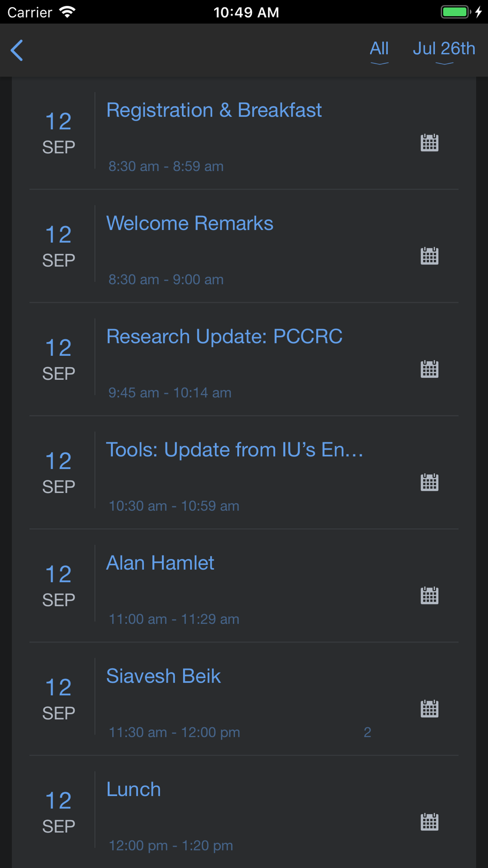Image resolution: width=488 pixels, height=868 pixels.
Task: Add Welcome Remarks to calendar
Action: click(x=429, y=256)
